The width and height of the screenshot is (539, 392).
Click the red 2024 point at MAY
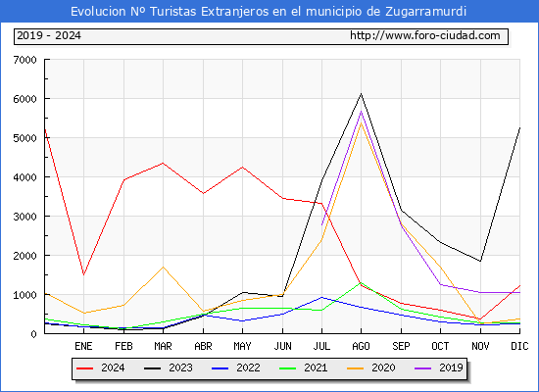pos(242,168)
